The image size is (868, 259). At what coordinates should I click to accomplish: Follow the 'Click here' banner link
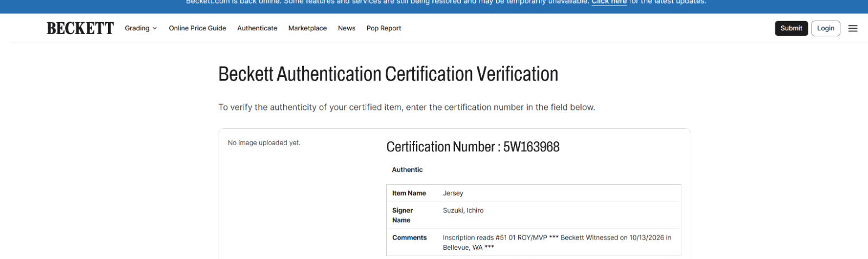609,2
